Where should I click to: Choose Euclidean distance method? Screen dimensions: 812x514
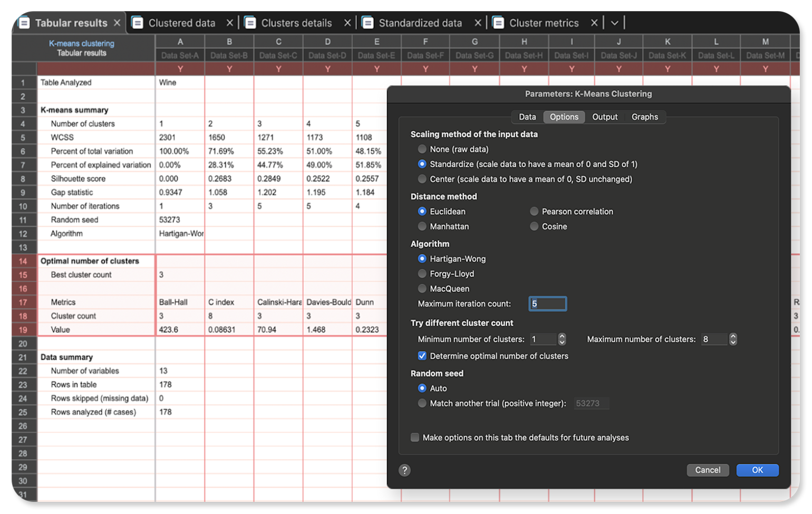pos(422,212)
